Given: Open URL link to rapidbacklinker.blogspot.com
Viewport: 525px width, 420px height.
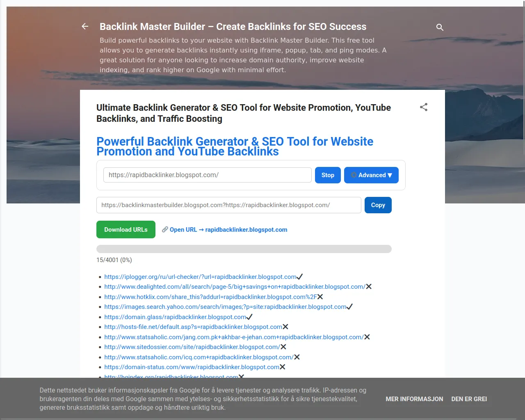Looking at the screenshot, I should coord(224,230).
